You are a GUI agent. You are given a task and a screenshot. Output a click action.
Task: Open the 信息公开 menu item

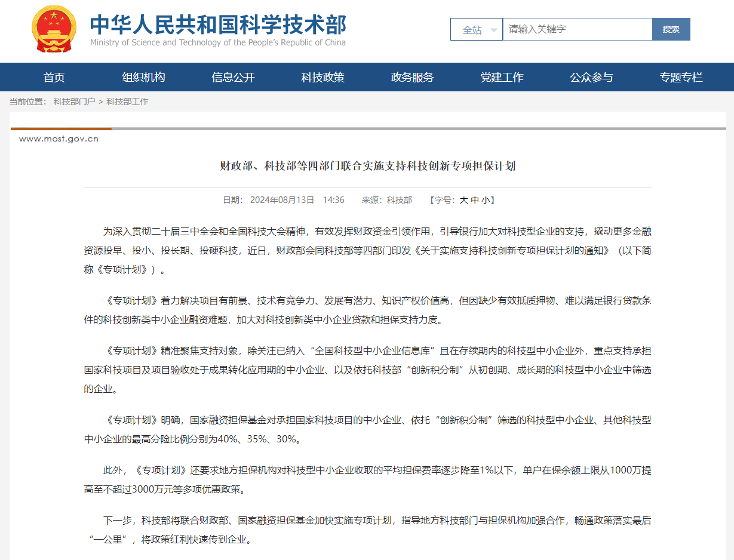click(233, 77)
